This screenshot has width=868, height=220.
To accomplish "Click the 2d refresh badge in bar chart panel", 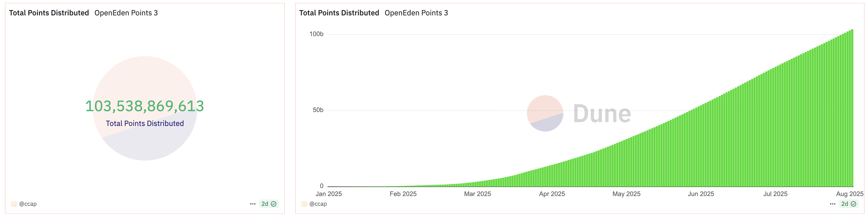I will coord(848,204).
